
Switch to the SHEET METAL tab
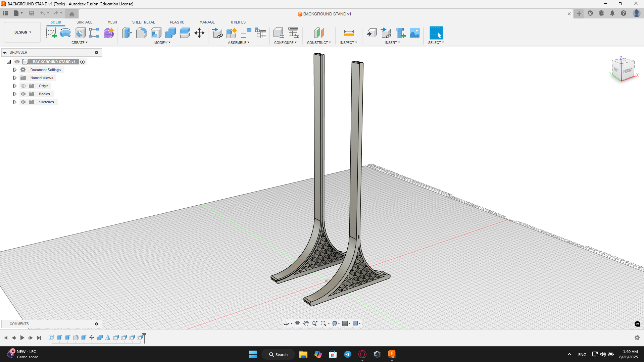144,22
